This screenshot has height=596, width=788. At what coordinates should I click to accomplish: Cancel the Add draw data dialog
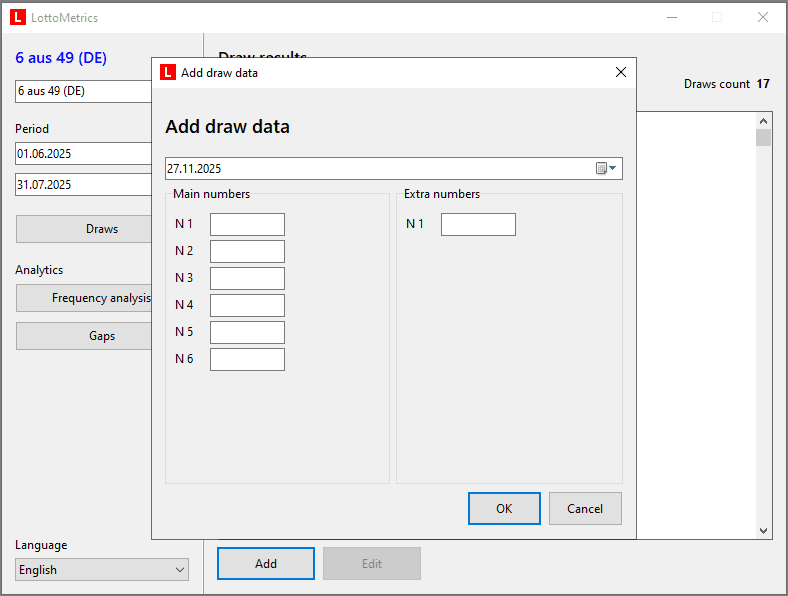click(x=585, y=509)
